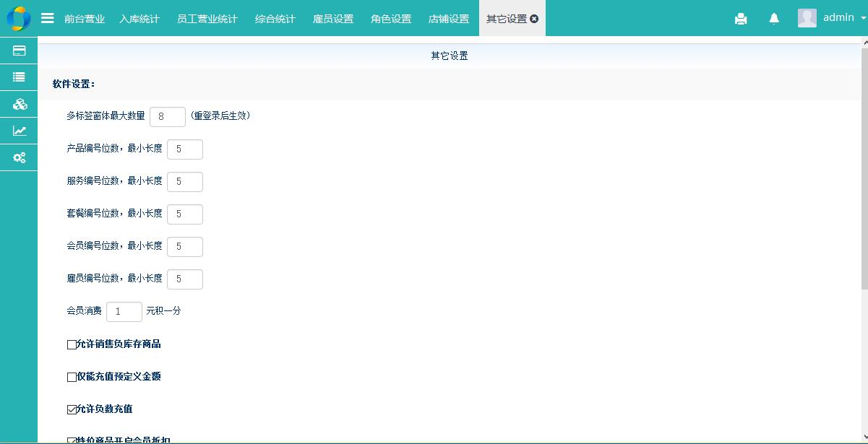Screen dimensions: 868x444
Task: Click the printer icon in header
Action: point(741,19)
